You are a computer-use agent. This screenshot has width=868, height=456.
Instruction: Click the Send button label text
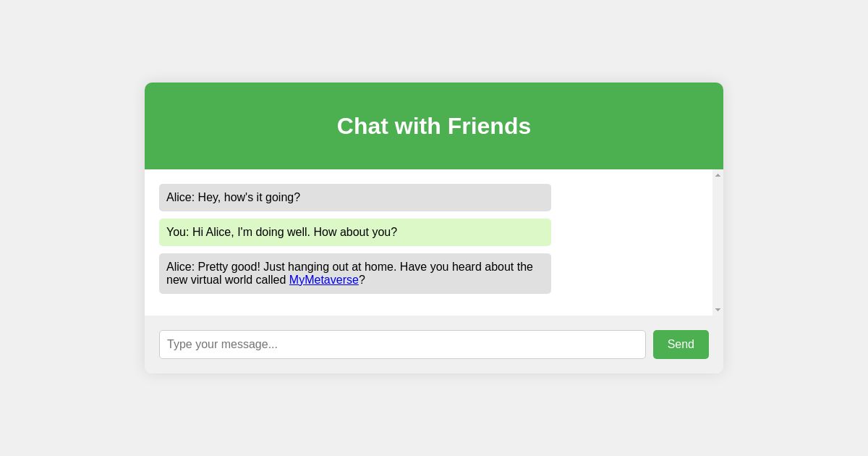681,345
